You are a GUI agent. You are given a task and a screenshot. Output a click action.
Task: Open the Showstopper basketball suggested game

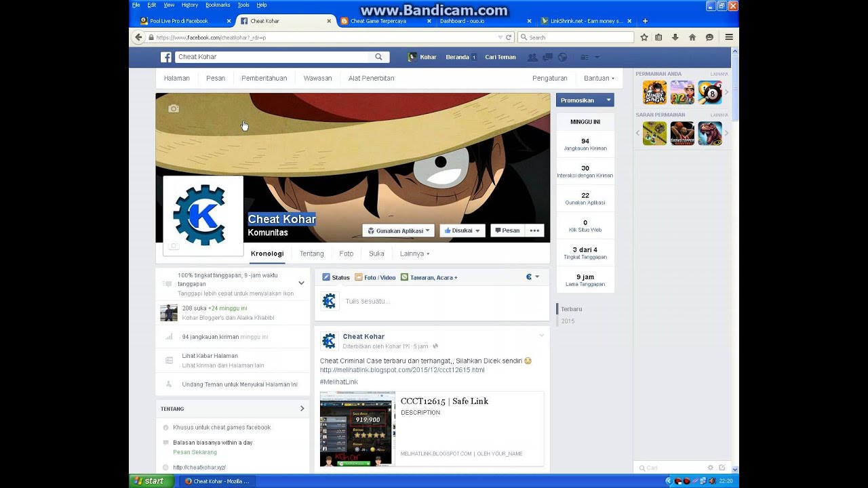682,134
